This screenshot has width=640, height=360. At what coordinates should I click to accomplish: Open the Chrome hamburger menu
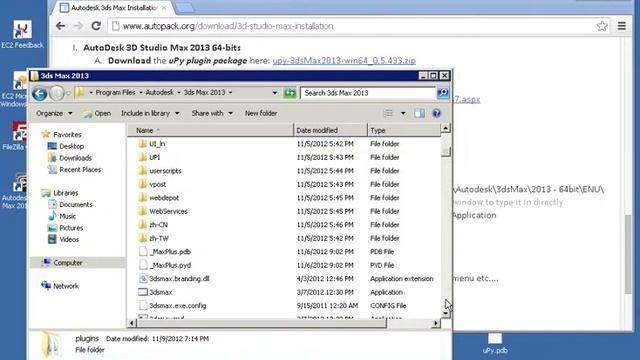pos(622,26)
